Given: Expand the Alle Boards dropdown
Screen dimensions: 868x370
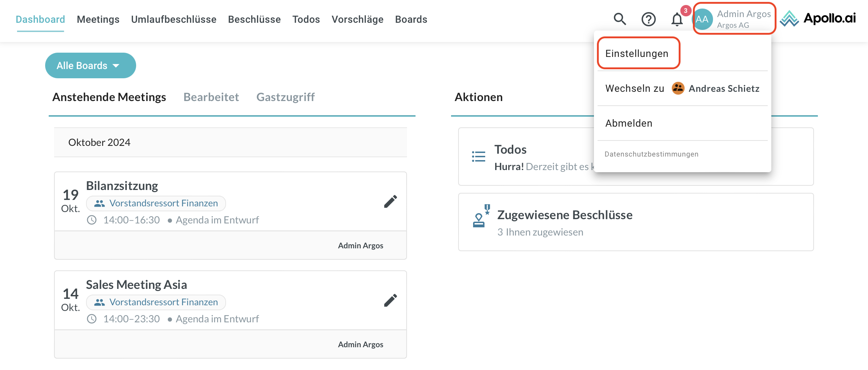Looking at the screenshot, I should pyautogui.click(x=90, y=65).
